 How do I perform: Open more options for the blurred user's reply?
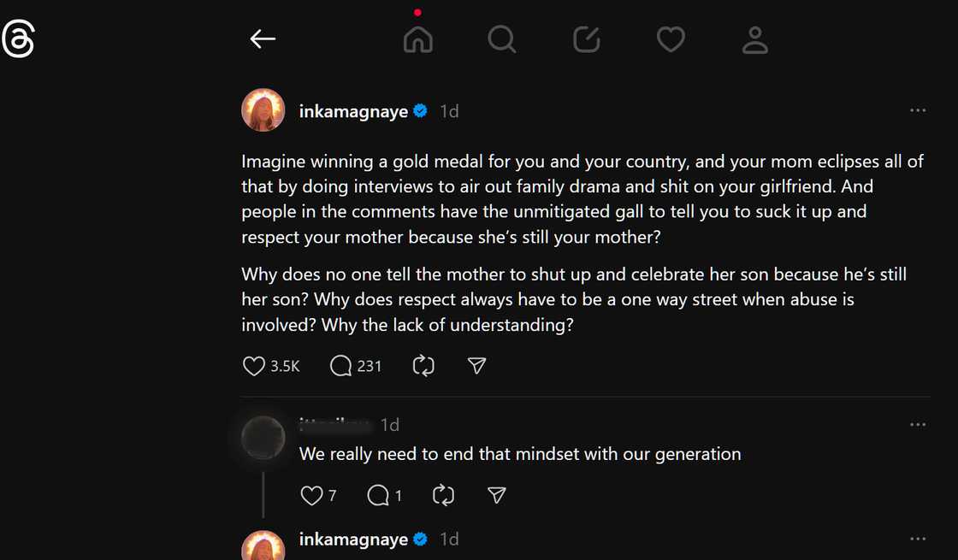click(918, 425)
